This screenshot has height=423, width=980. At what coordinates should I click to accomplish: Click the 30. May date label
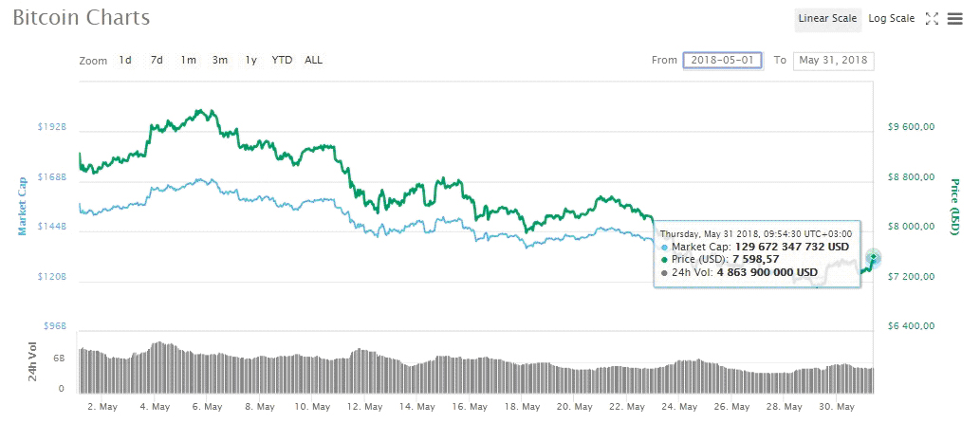pyautogui.click(x=836, y=407)
